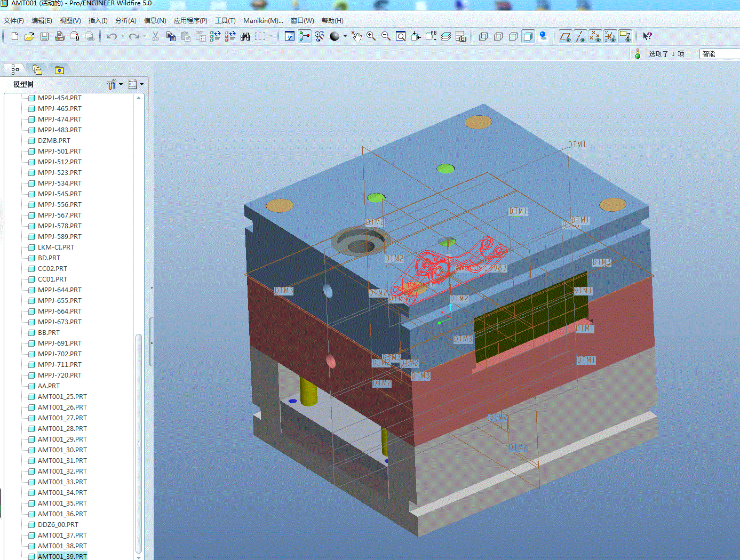
Task: Open the 插入(I) menu
Action: point(98,21)
